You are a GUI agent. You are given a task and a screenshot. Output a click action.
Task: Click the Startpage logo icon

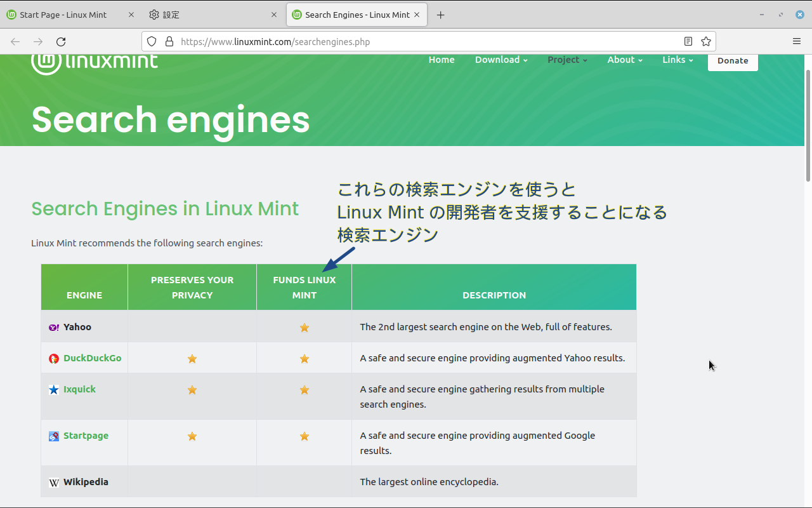point(54,436)
